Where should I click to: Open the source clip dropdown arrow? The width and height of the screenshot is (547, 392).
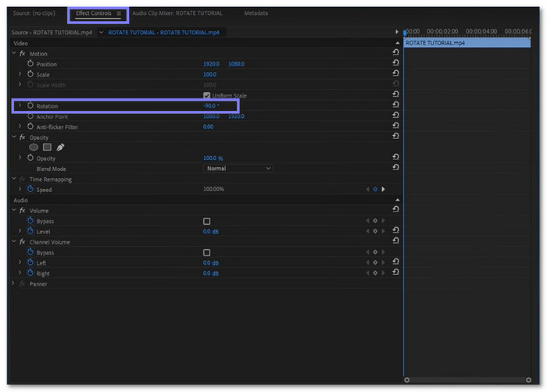(101, 33)
